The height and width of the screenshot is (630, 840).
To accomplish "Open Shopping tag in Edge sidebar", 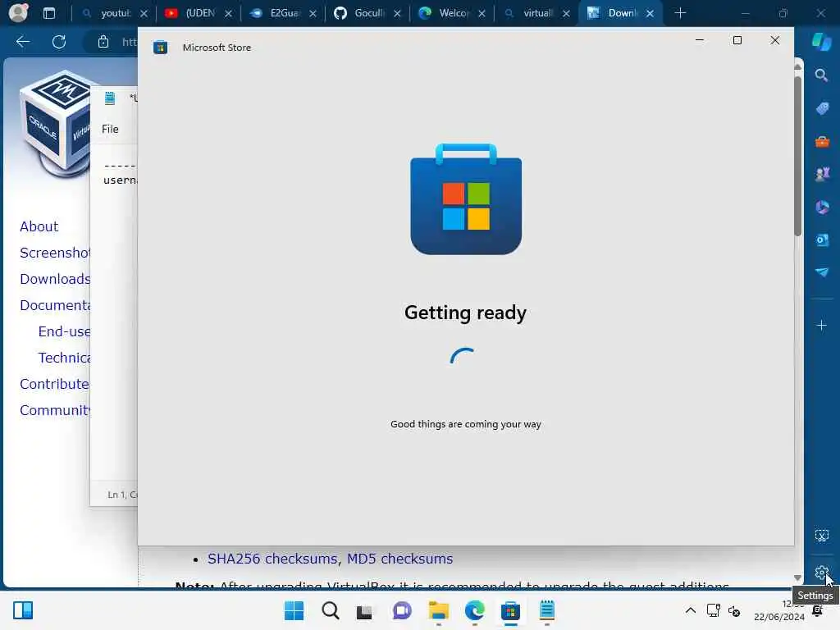I will click(822, 109).
